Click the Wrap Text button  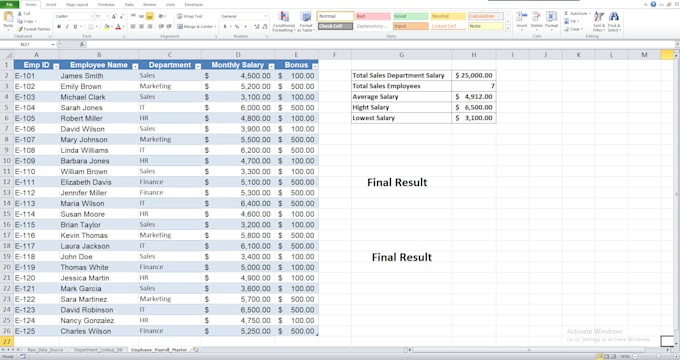pyautogui.click(x=190, y=16)
